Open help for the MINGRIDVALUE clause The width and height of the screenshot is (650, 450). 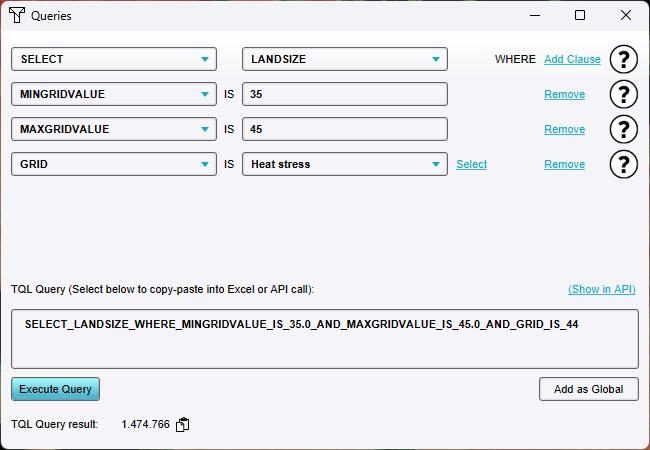coord(624,94)
